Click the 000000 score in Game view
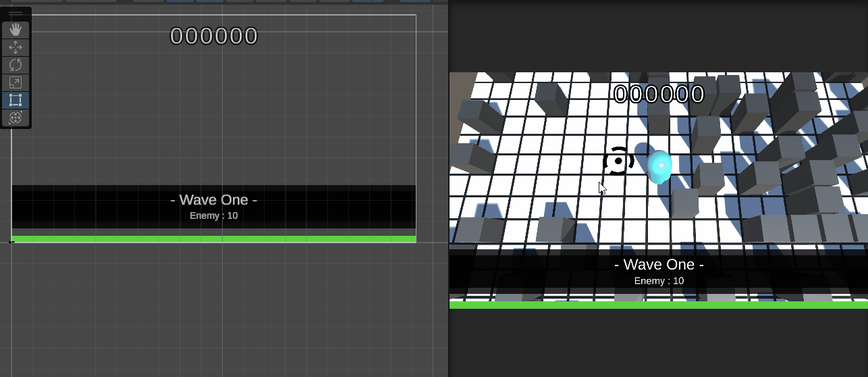 (x=659, y=94)
